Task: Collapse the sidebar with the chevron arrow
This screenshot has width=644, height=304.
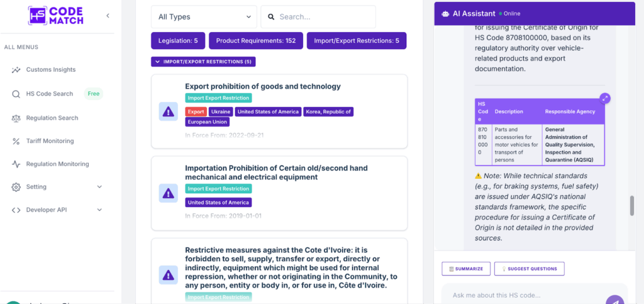Action: (x=108, y=16)
